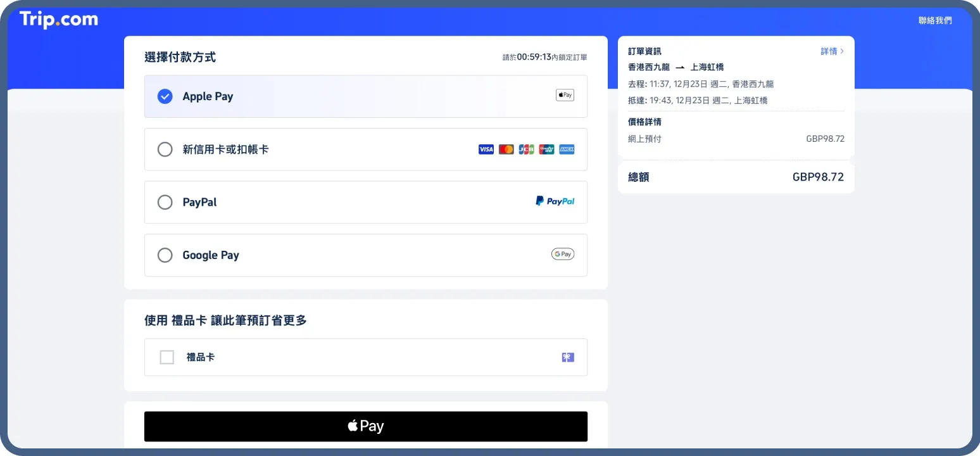Image resolution: width=980 pixels, height=456 pixels.
Task: Click the JCB card icon
Action: (527, 149)
